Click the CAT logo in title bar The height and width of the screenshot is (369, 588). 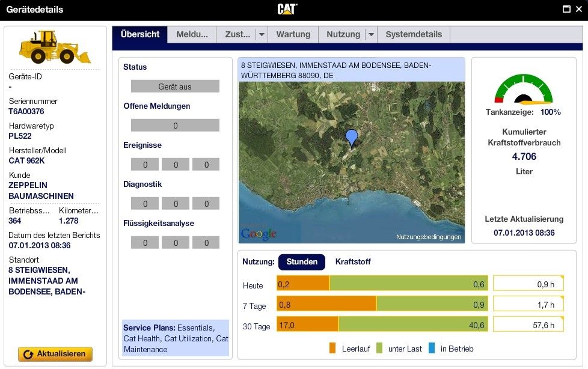point(287,9)
